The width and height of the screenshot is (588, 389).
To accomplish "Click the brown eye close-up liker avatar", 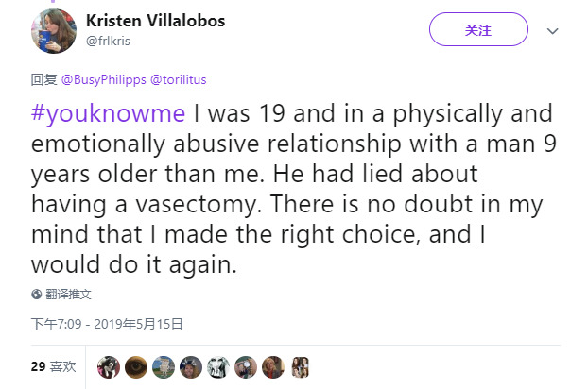I will point(136,367).
